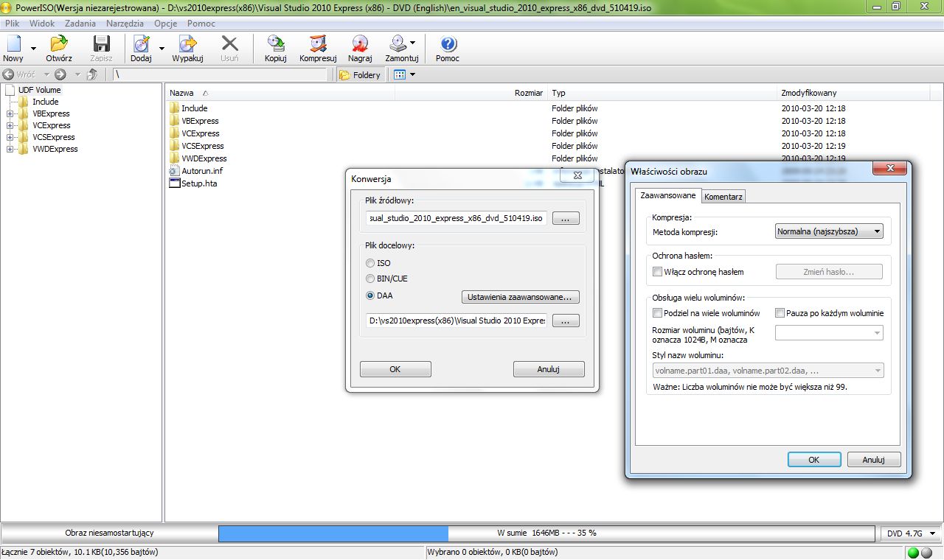Browse for the destination file in Plik docelowy
Image resolution: width=944 pixels, height=560 pixels.
point(566,321)
